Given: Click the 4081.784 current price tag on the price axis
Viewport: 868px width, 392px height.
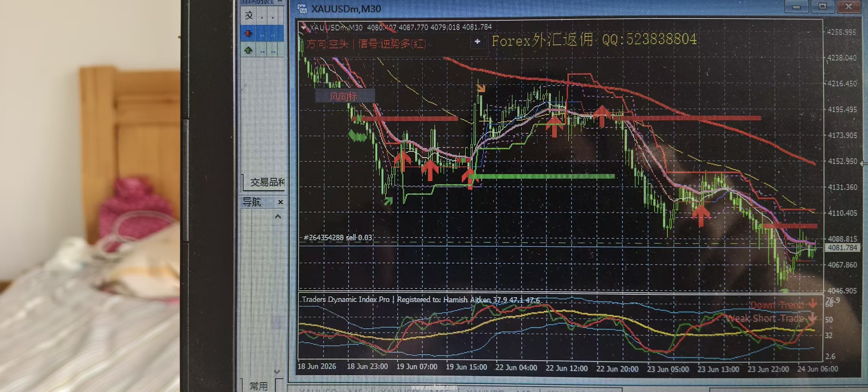Looking at the screenshot, I should point(842,248).
